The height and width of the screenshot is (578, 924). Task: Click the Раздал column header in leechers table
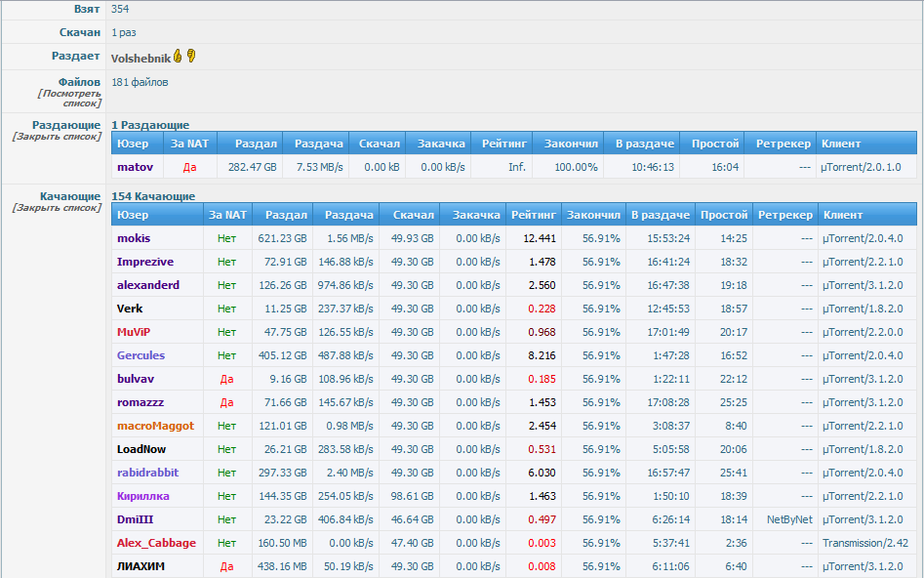(287, 215)
